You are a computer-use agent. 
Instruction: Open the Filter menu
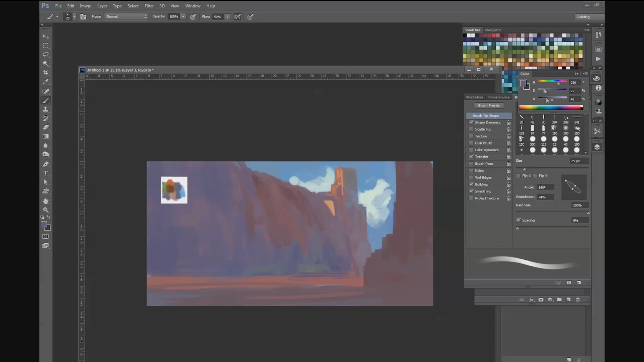pyautogui.click(x=149, y=6)
